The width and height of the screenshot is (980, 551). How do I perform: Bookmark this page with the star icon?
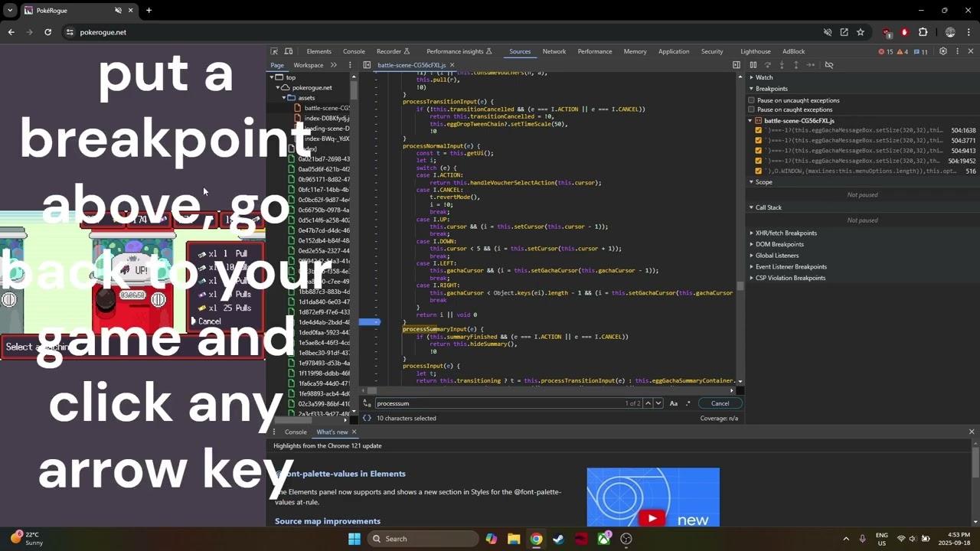pyautogui.click(x=861, y=32)
